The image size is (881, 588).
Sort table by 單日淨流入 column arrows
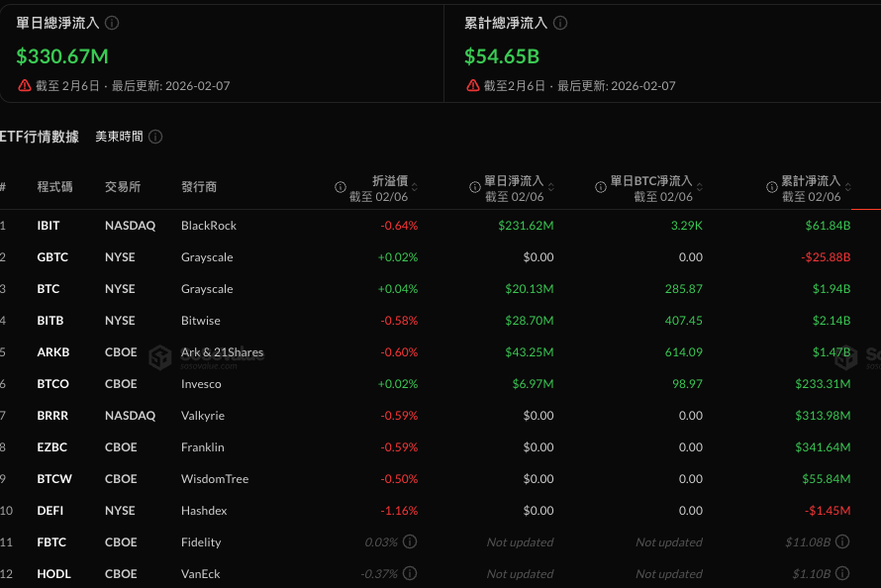coord(551,187)
